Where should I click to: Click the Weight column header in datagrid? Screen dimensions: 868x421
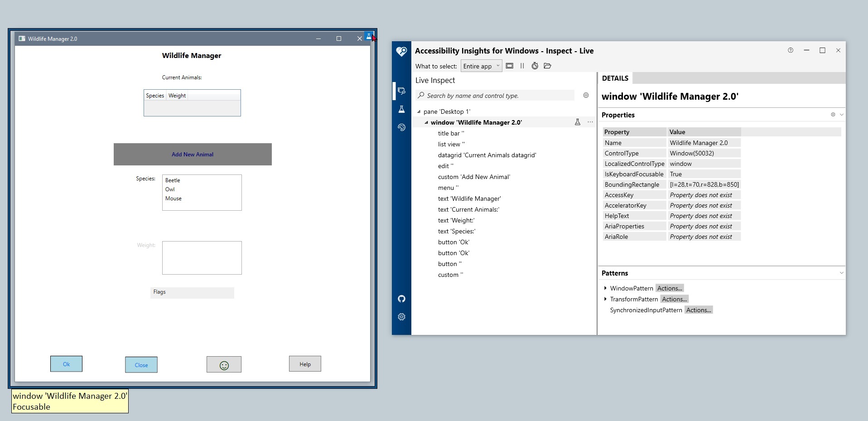click(x=177, y=96)
